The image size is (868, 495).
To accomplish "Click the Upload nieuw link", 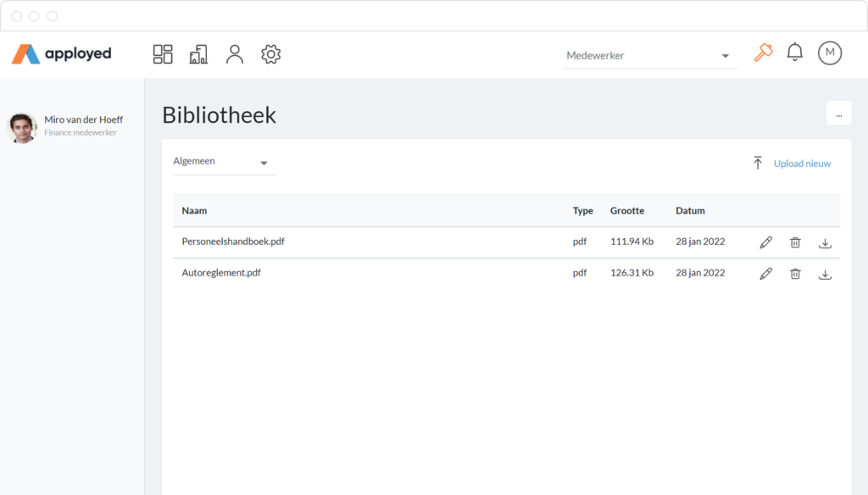I will [802, 164].
